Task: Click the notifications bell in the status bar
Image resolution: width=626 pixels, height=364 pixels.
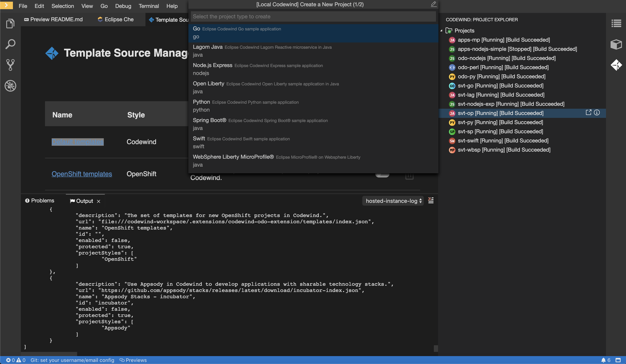Action: (604, 360)
